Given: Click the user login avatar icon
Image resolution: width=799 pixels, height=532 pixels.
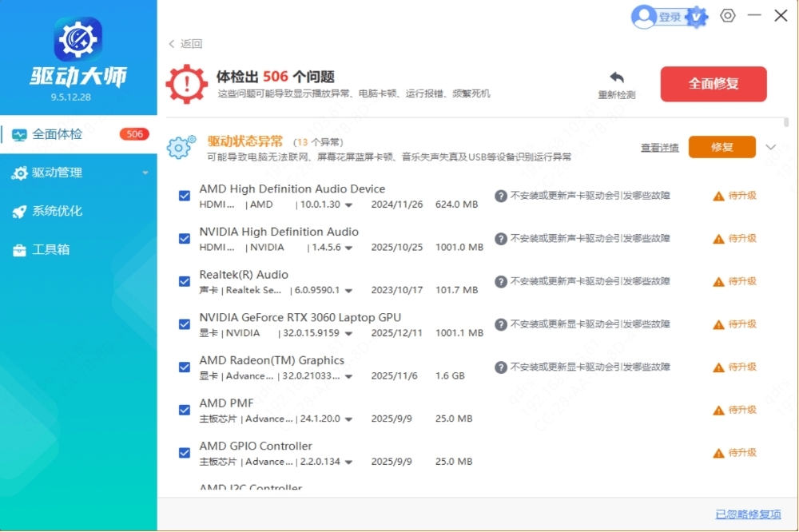Looking at the screenshot, I should point(644,17).
